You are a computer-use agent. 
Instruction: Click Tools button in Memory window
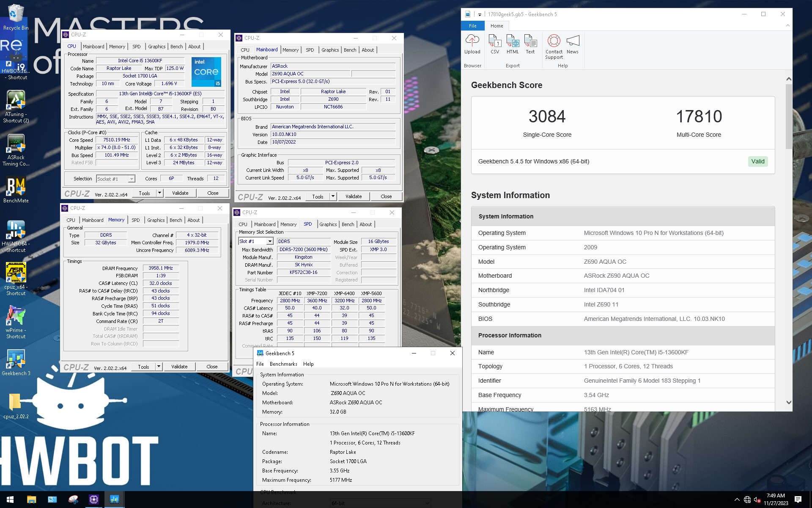[x=143, y=367]
